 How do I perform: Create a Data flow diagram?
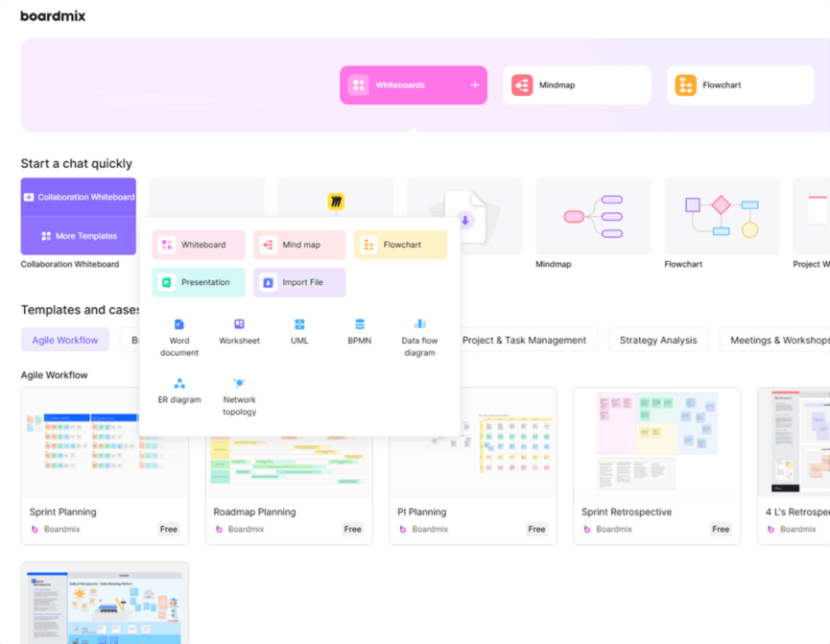(x=418, y=324)
